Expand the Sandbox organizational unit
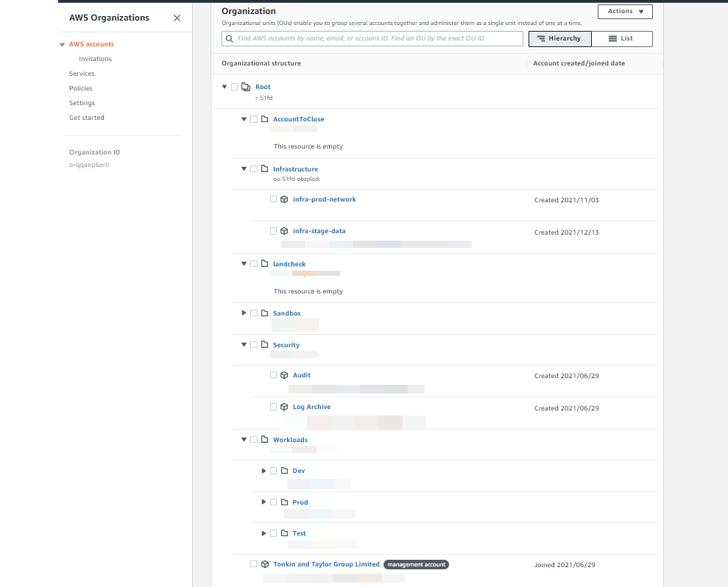The image size is (728, 587). [244, 313]
